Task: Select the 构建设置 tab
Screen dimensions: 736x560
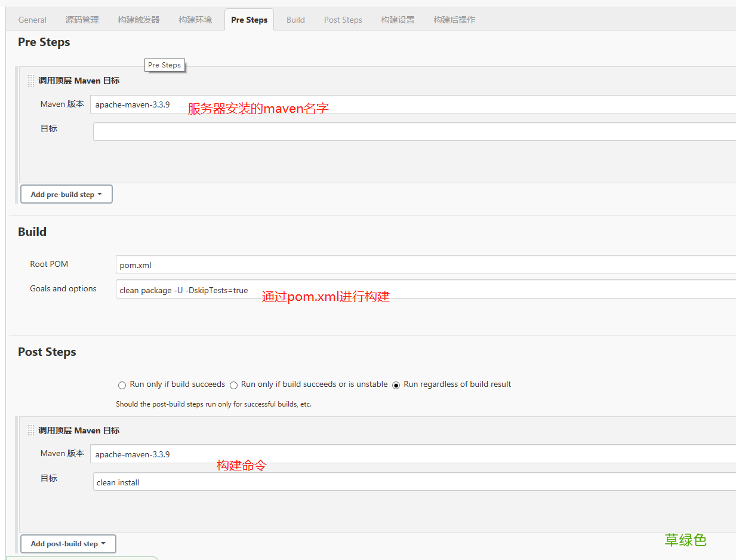Action: point(398,20)
